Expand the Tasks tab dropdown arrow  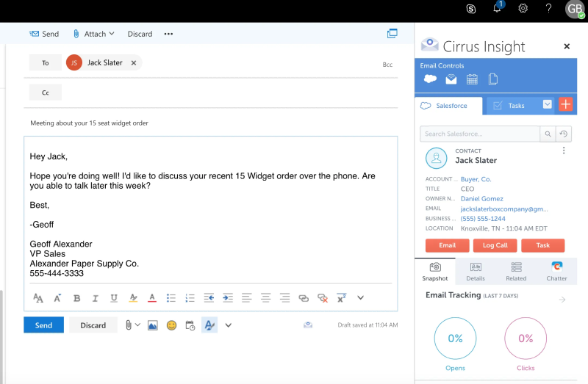[548, 104]
